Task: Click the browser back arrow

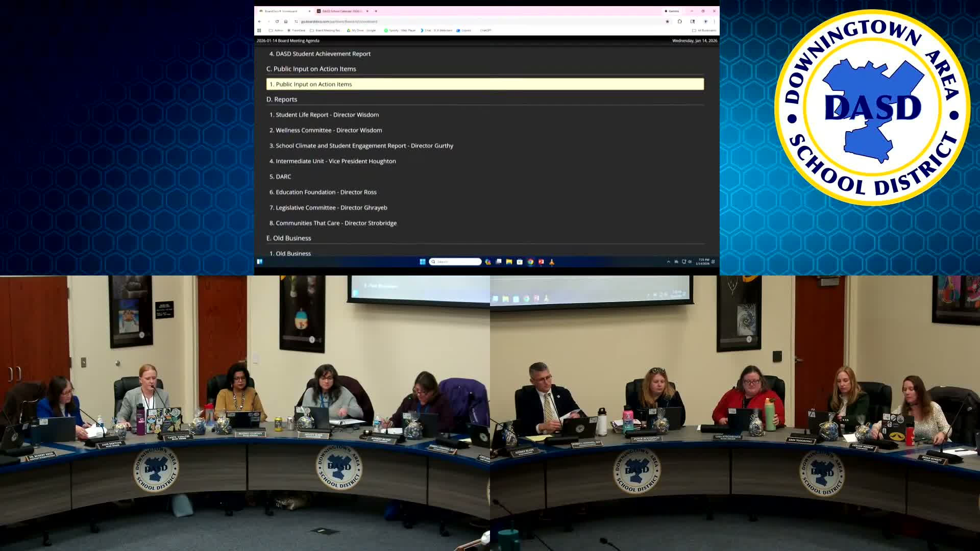Action: click(260, 21)
